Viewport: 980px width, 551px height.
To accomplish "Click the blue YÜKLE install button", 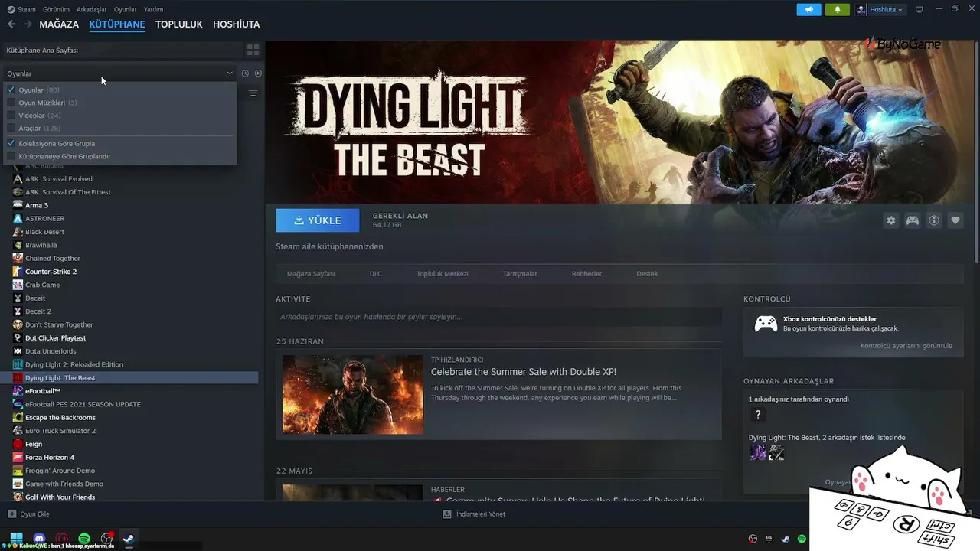I will coord(317,220).
